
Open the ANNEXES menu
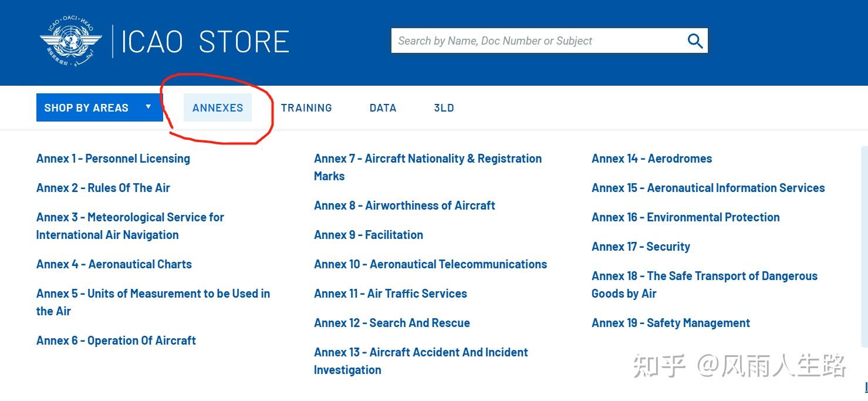[218, 107]
